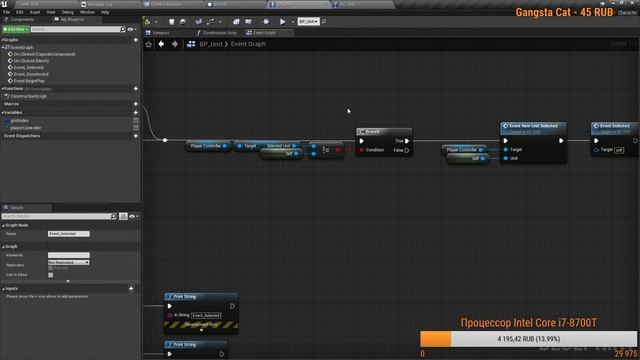Click the Unreal Engine logo icon
The image size is (640, 360).
coord(4,4)
